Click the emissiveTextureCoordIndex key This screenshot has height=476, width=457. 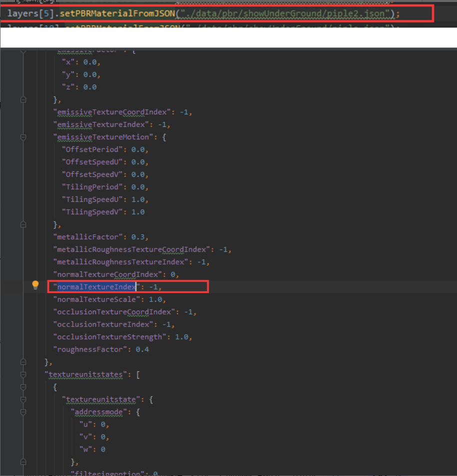point(112,112)
